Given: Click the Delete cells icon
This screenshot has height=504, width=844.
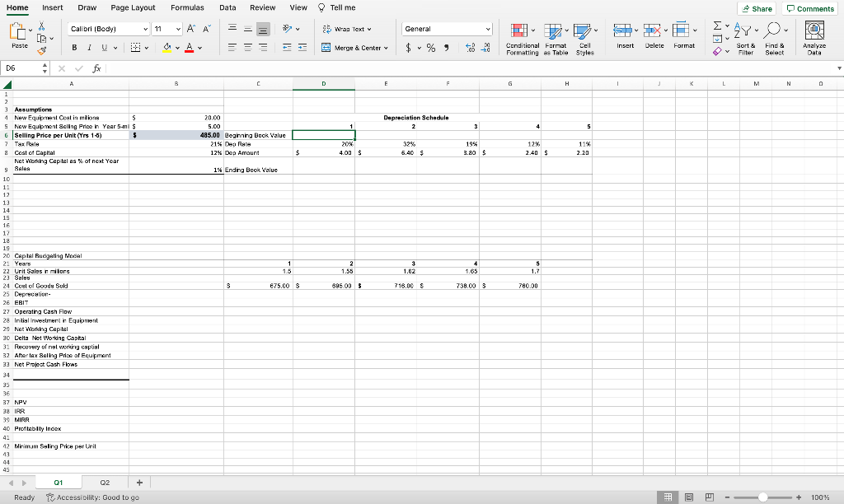Looking at the screenshot, I should (x=652, y=30).
